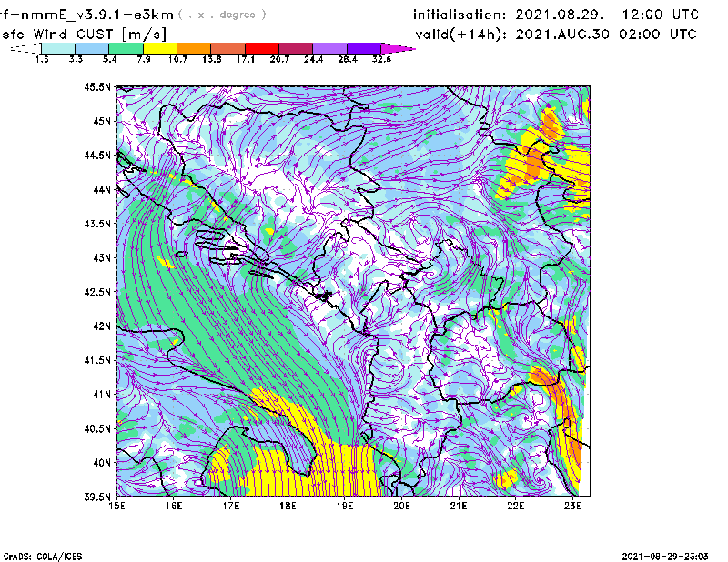Viewport: 728px width, 562px height.
Task: Click the 'sfc Wind GUST [m/s]' title
Action: pyautogui.click(x=84, y=35)
